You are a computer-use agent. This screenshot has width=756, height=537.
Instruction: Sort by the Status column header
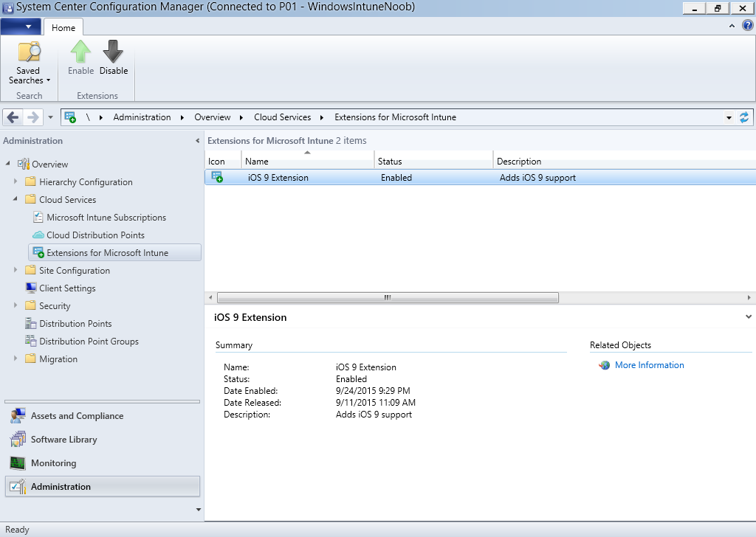(x=433, y=162)
